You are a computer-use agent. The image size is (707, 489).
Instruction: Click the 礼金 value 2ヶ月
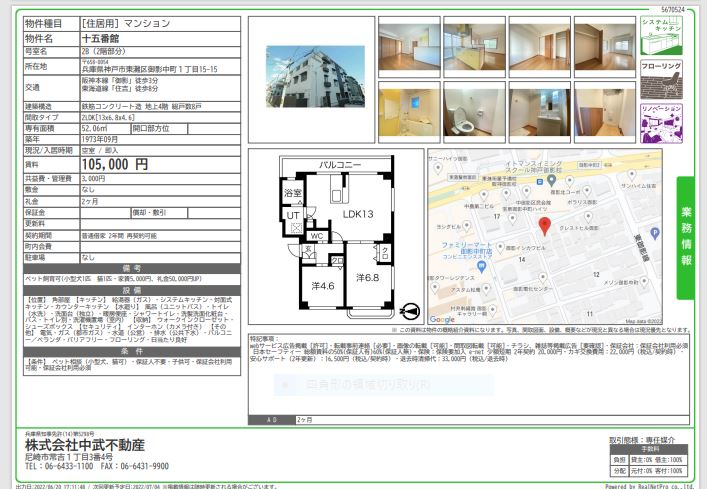(90, 201)
